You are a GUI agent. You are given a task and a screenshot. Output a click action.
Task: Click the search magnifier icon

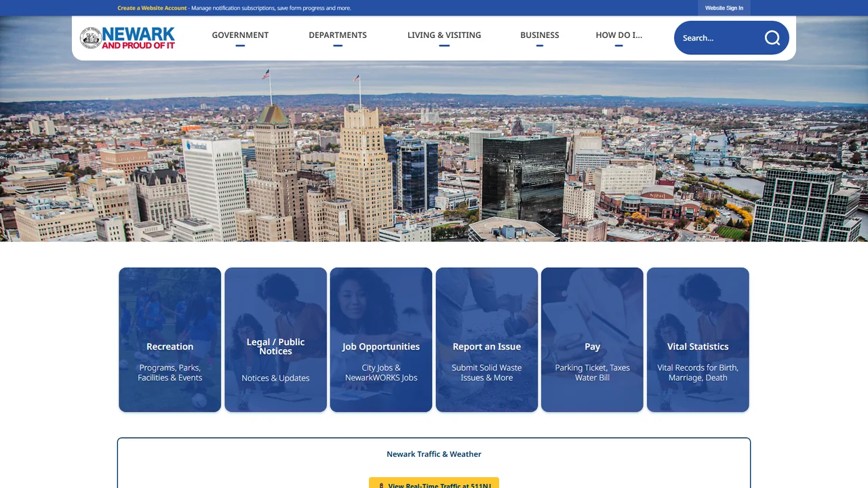coord(772,38)
